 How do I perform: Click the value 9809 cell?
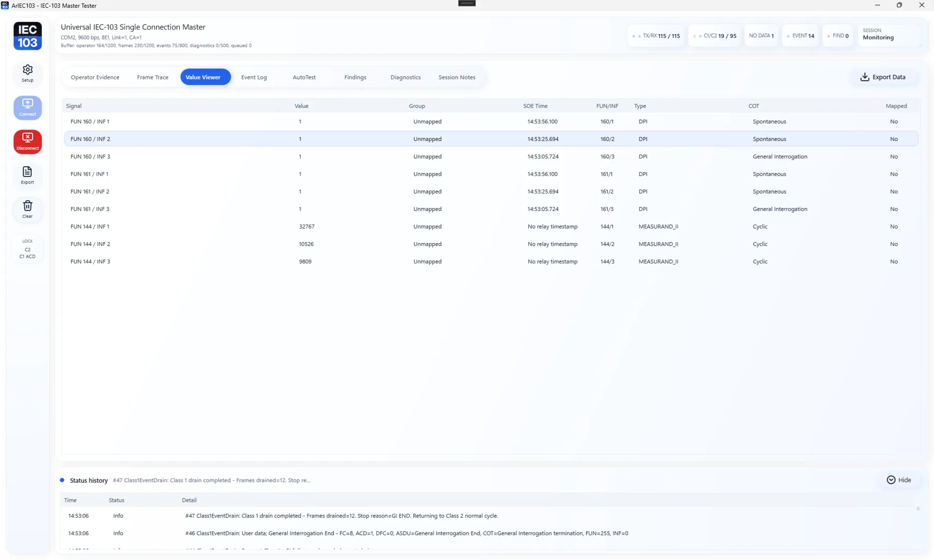pyautogui.click(x=305, y=261)
